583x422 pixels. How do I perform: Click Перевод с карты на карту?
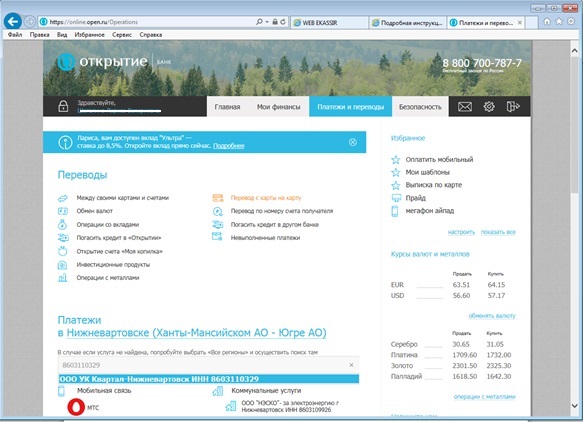(266, 198)
